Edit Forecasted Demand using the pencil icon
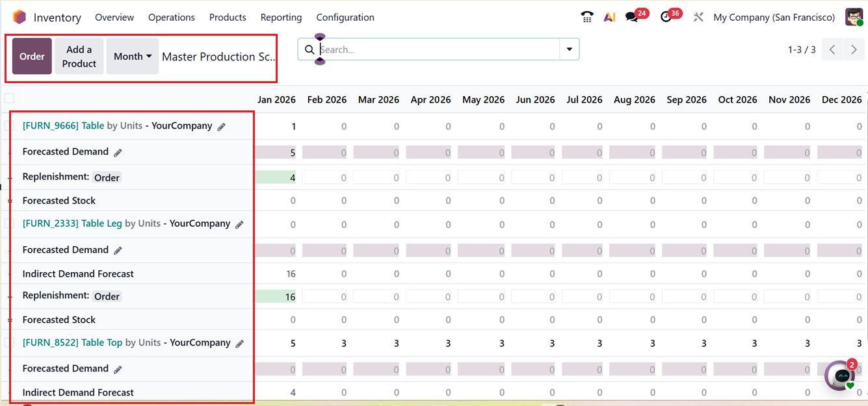The image size is (868, 406). pyautogui.click(x=118, y=151)
